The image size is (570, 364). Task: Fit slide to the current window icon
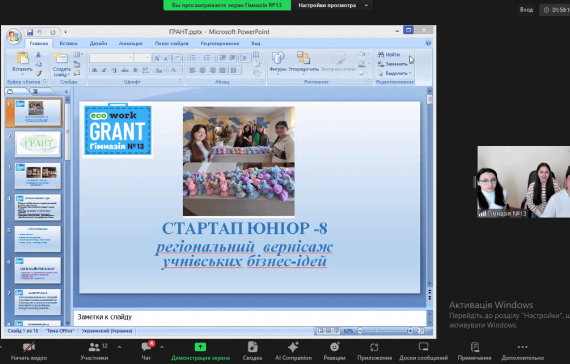coord(421,331)
